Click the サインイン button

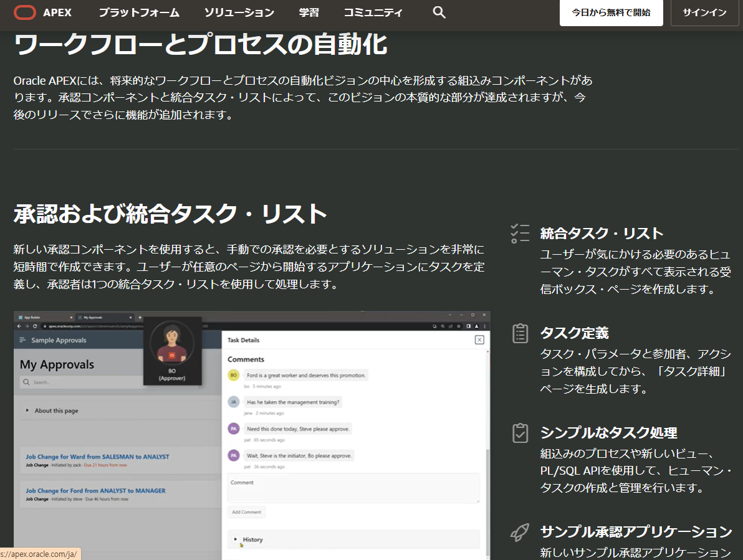pyautogui.click(x=704, y=13)
